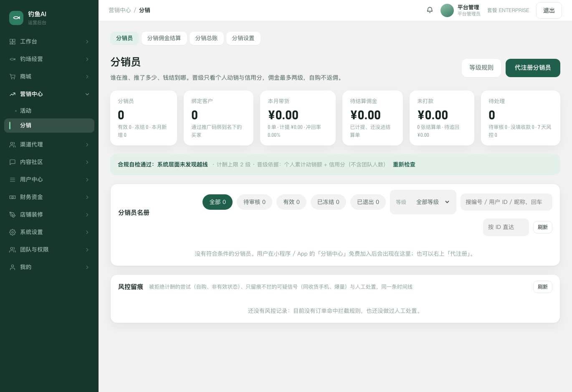Click the 内容社区 chat bubble icon

tap(13, 162)
